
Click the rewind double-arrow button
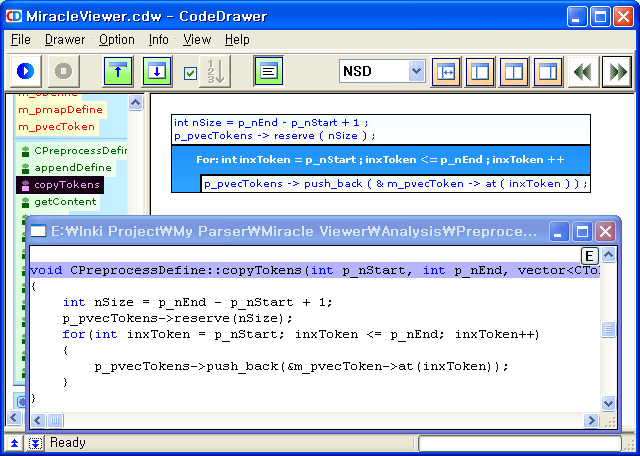[583, 72]
